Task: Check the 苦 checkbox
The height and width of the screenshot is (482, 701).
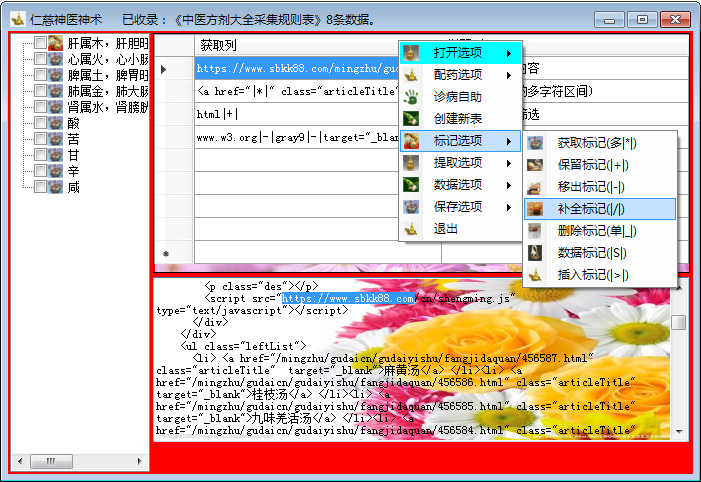Action: click(x=40, y=139)
